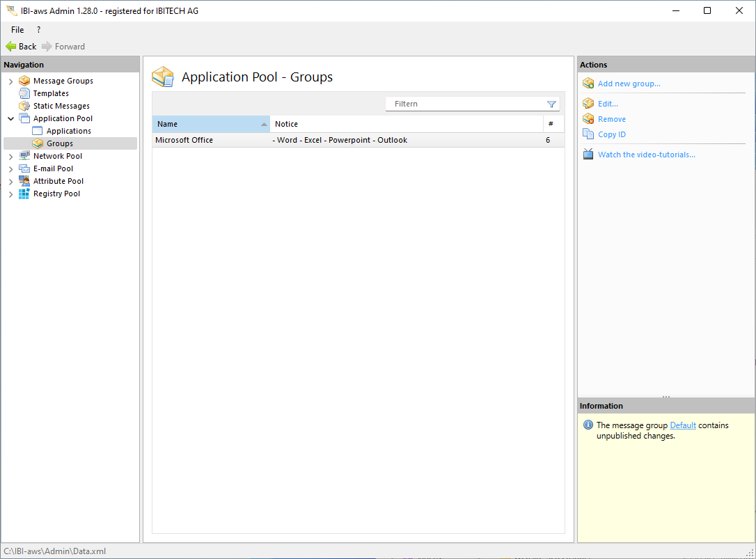Click the Back navigation button
The height and width of the screenshot is (559, 756).
(x=21, y=47)
